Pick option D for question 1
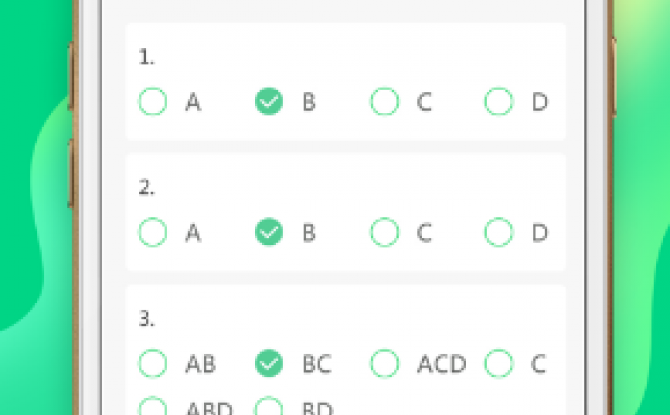Screen dimensions: 670x415 (499, 102)
